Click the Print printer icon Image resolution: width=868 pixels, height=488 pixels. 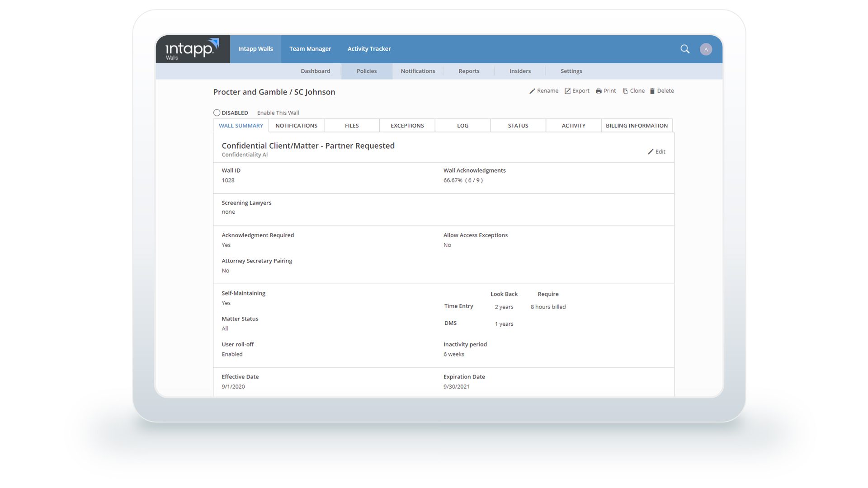point(599,91)
